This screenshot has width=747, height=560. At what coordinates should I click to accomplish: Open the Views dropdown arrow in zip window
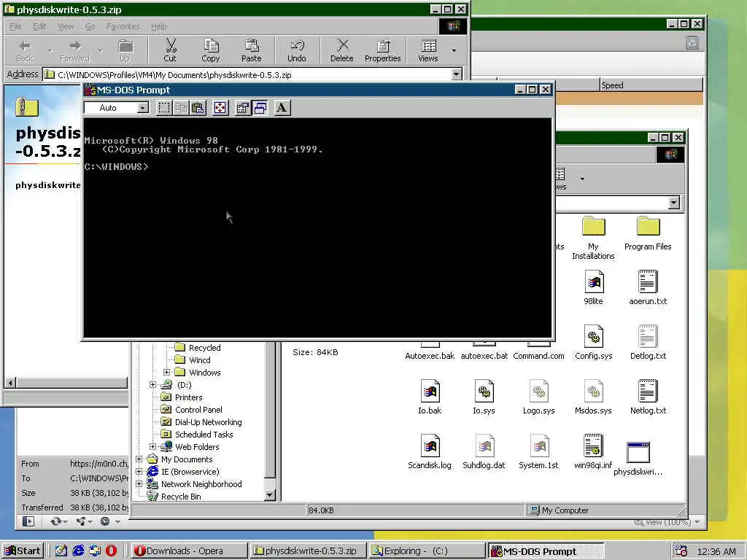point(454,50)
